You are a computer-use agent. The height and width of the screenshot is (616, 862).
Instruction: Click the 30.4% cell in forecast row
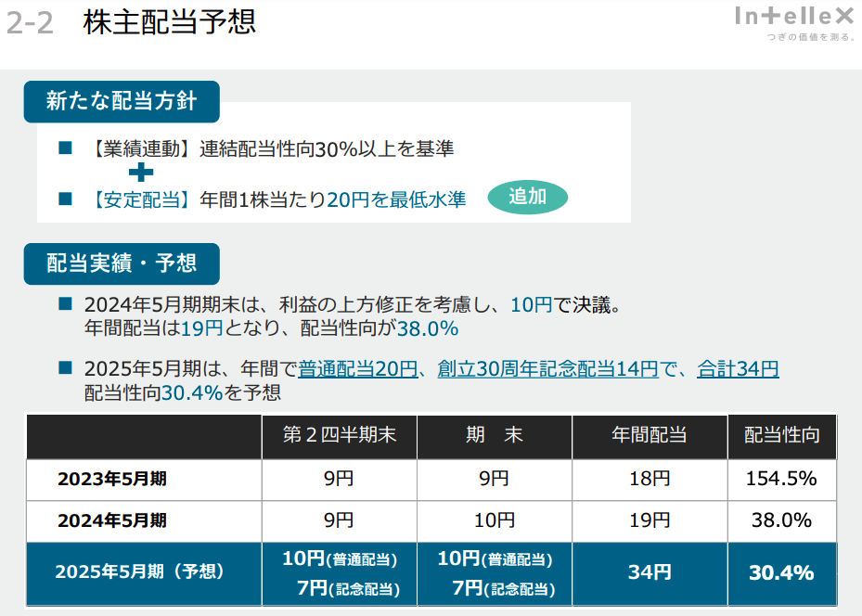[x=781, y=572]
